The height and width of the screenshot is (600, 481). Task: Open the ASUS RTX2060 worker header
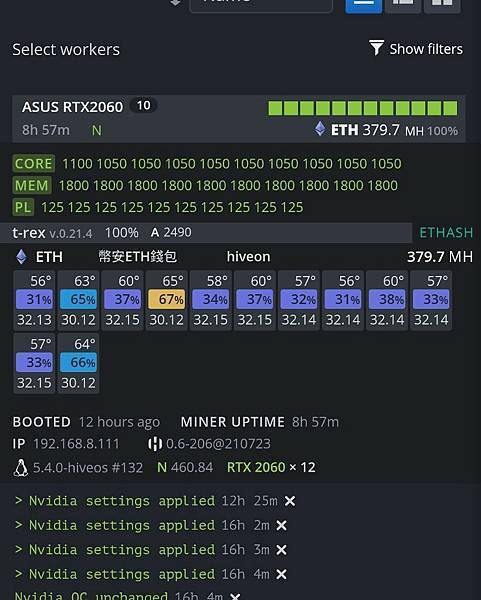pos(239,119)
